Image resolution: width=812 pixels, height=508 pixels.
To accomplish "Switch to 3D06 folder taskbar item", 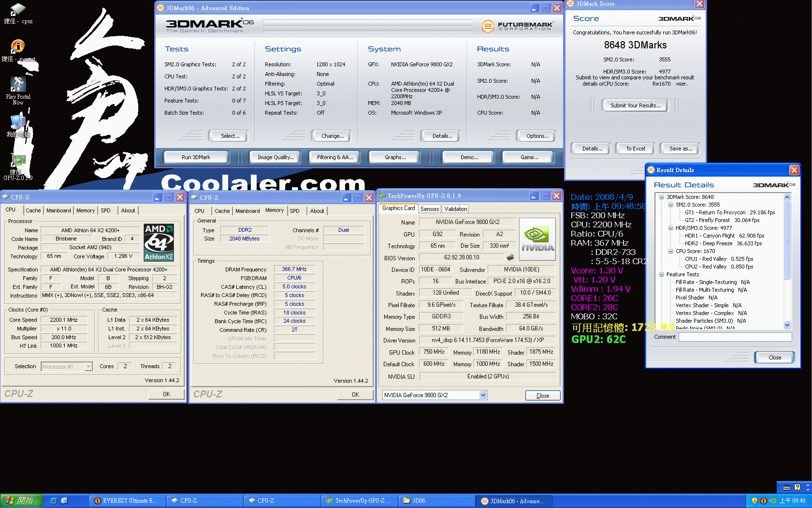I will coord(437,501).
